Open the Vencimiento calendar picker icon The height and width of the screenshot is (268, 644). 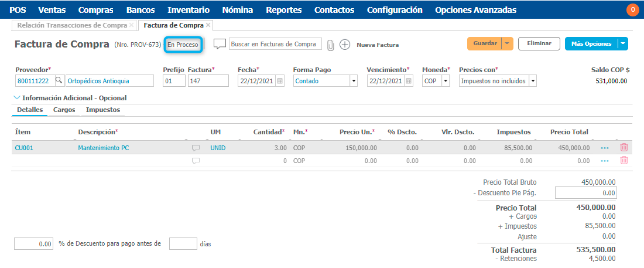[409, 81]
